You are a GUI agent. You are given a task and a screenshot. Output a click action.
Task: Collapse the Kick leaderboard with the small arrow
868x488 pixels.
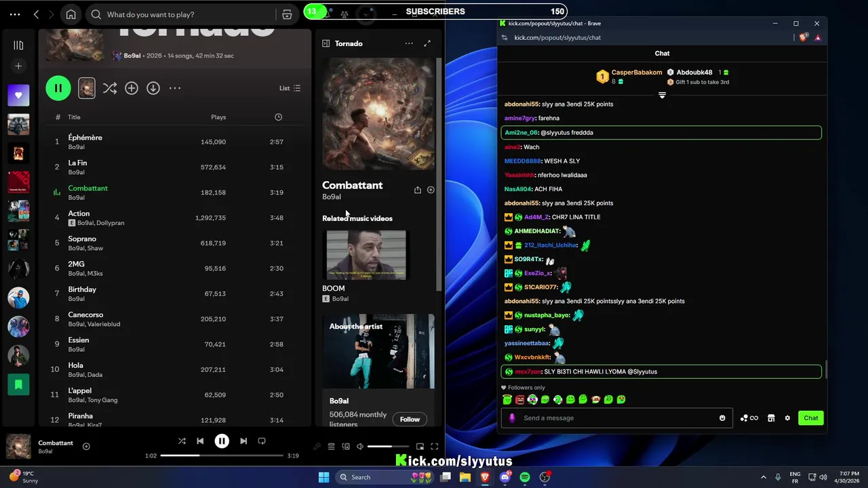(662, 96)
